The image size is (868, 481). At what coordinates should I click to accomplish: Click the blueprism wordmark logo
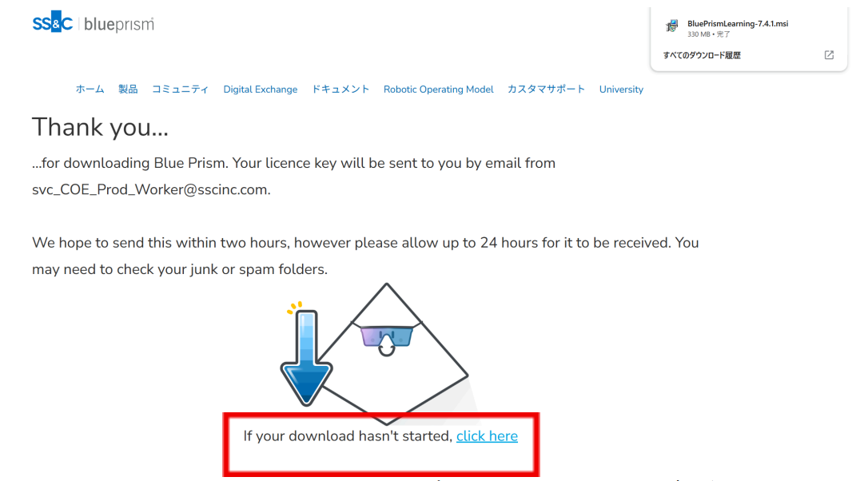119,24
